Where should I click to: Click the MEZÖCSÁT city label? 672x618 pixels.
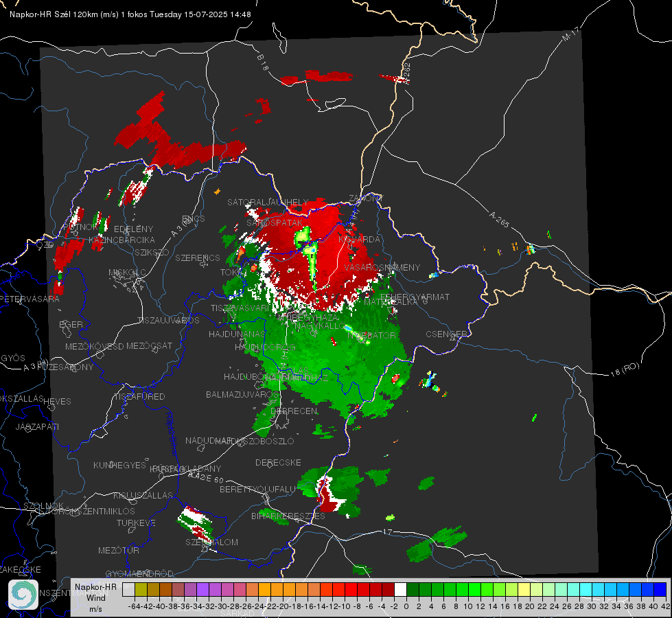pyautogui.click(x=149, y=345)
